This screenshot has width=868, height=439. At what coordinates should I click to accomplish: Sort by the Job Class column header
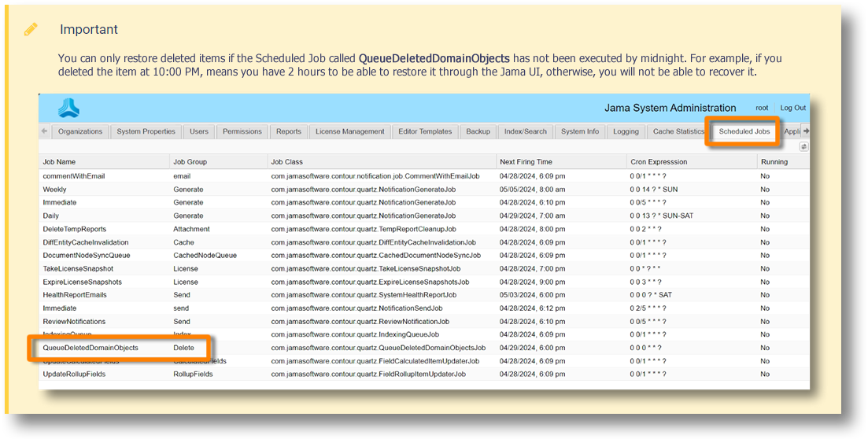click(382, 162)
